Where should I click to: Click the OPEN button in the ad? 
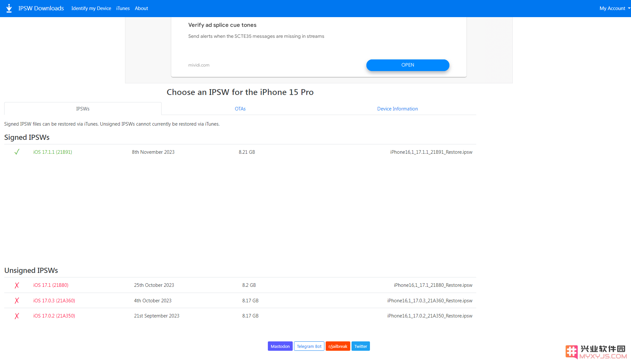tap(408, 65)
